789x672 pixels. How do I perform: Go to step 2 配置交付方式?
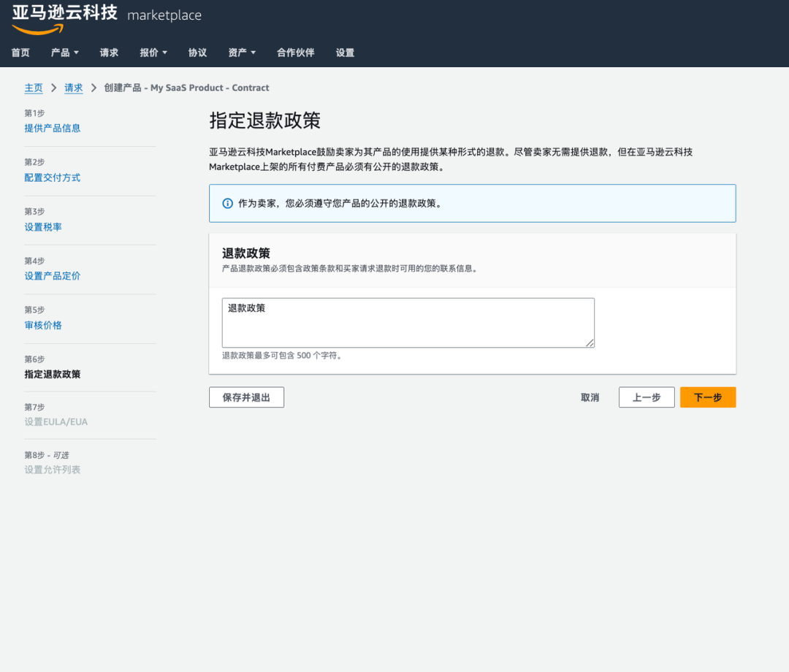pyautogui.click(x=52, y=177)
